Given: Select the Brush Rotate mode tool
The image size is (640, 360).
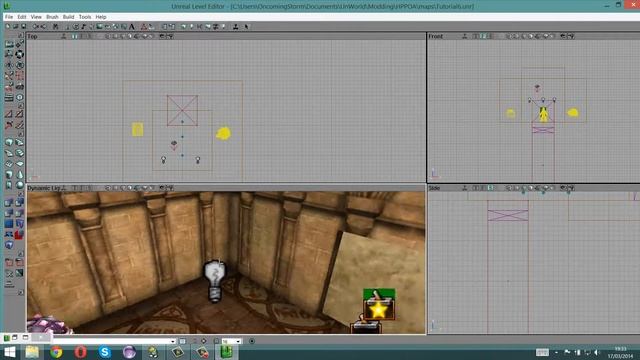Looking at the screenshot, I should click(19, 54).
